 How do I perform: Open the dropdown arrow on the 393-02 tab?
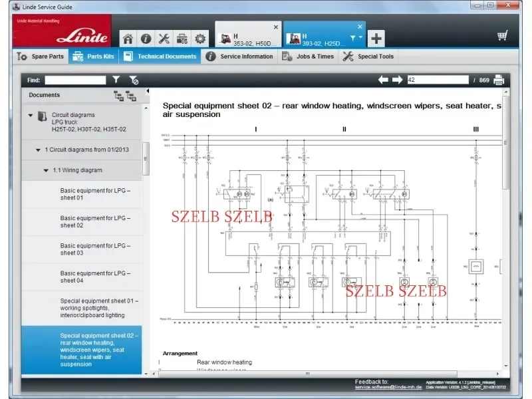[360, 37]
